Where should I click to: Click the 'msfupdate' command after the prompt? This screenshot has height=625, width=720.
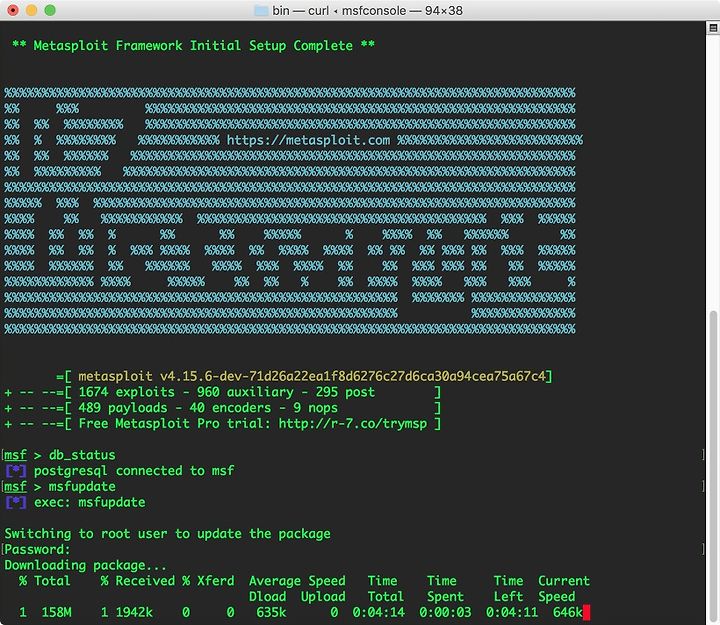[82, 486]
